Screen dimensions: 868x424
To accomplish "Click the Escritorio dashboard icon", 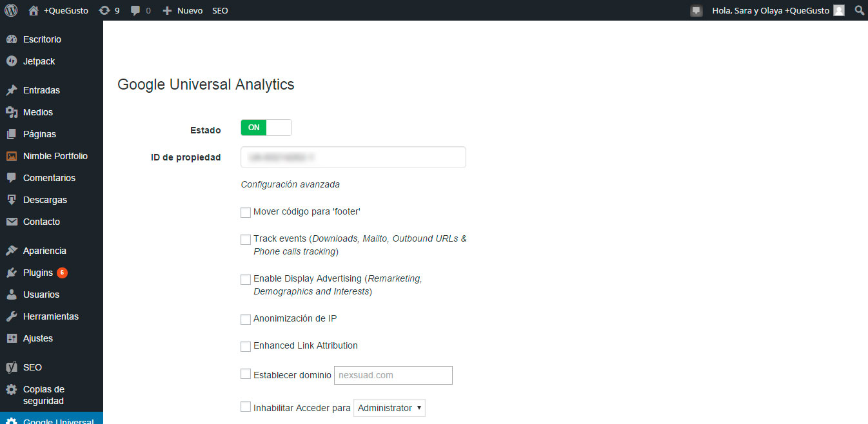I will [x=12, y=39].
